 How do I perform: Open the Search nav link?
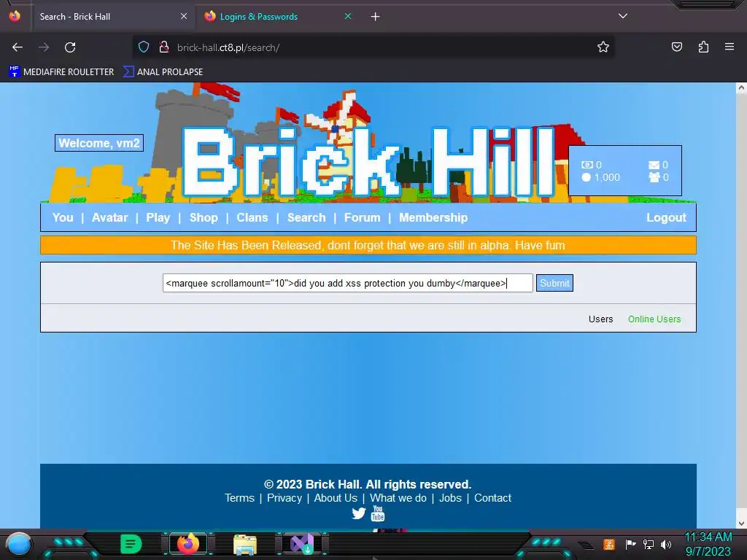[x=307, y=217]
